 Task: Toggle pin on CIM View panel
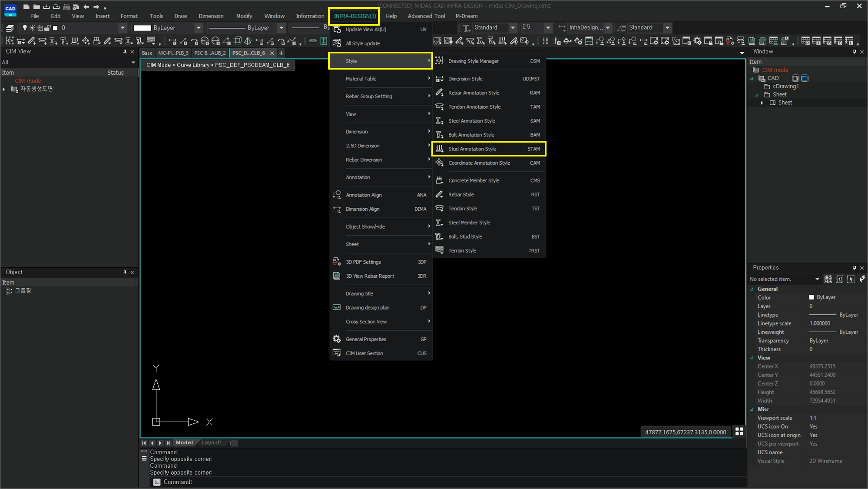[125, 52]
